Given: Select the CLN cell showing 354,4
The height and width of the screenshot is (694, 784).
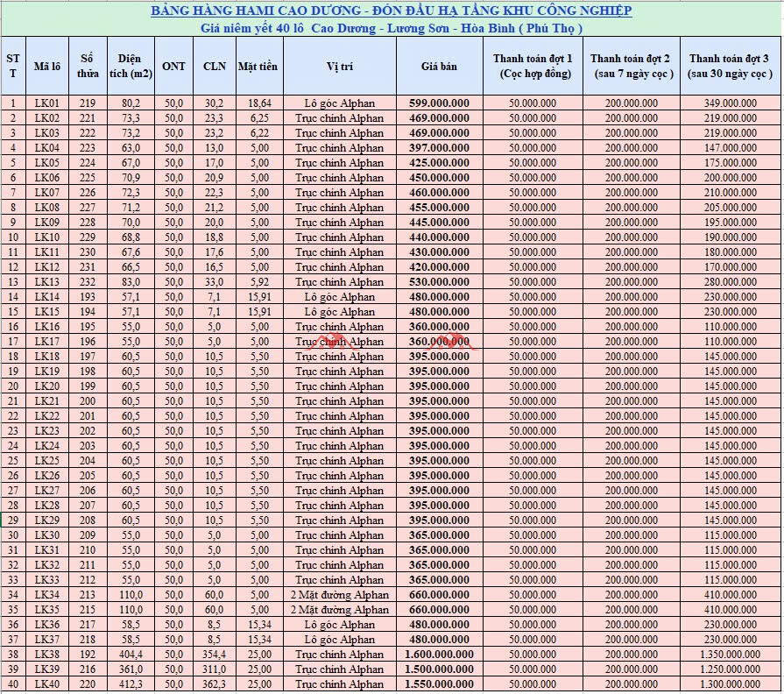Looking at the screenshot, I should coord(214,655).
